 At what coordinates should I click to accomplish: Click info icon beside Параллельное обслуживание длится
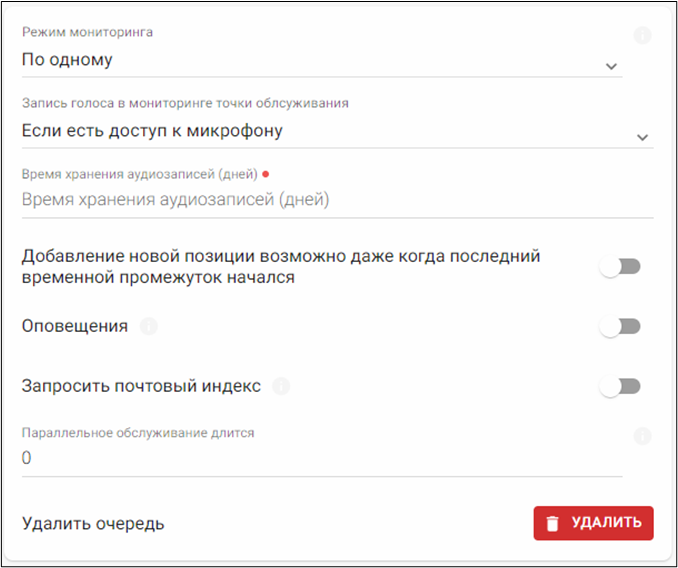tap(642, 436)
